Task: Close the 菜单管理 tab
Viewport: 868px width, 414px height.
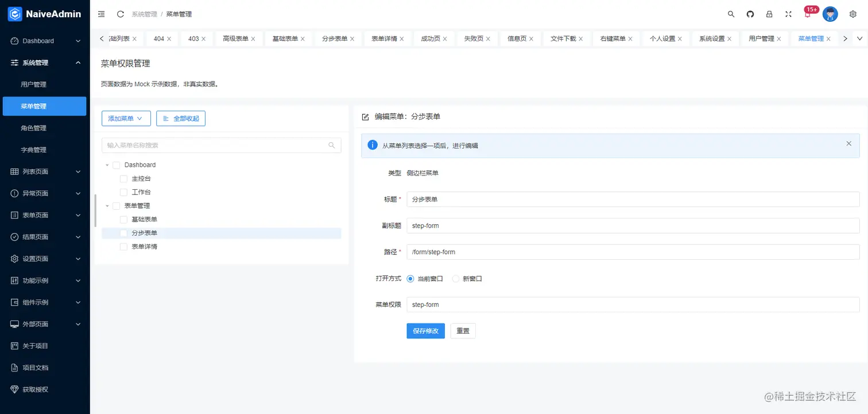Action: [828, 39]
